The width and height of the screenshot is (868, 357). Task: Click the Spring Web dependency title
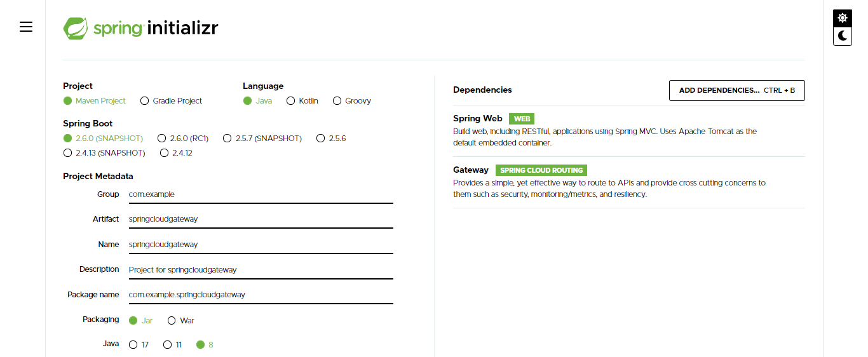(x=478, y=119)
